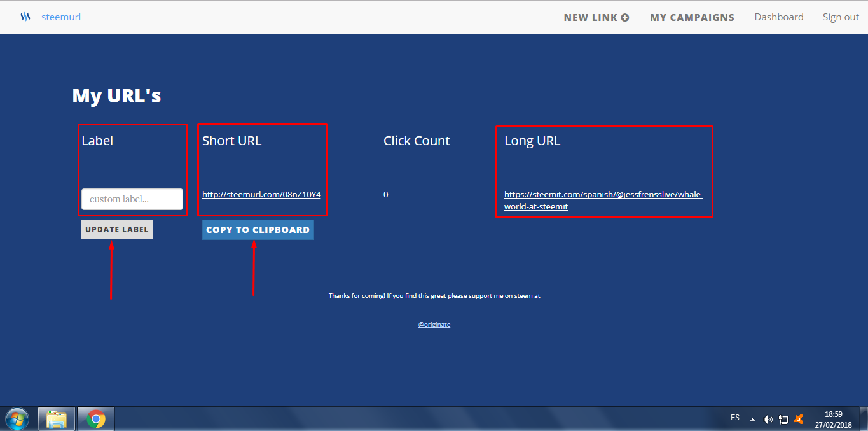The width and height of the screenshot is (868, 431).
Task: Sign out of the account
Action: (841, 17)
